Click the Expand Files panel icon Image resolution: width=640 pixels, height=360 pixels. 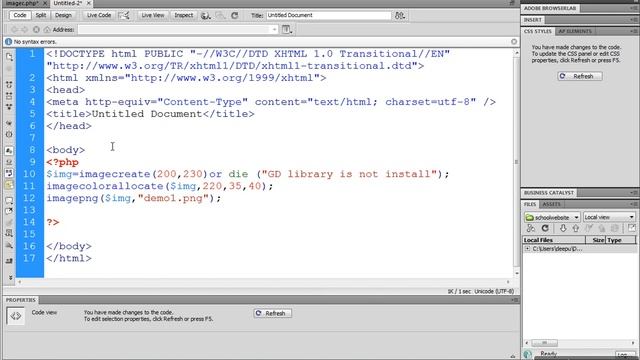point(631,229)
